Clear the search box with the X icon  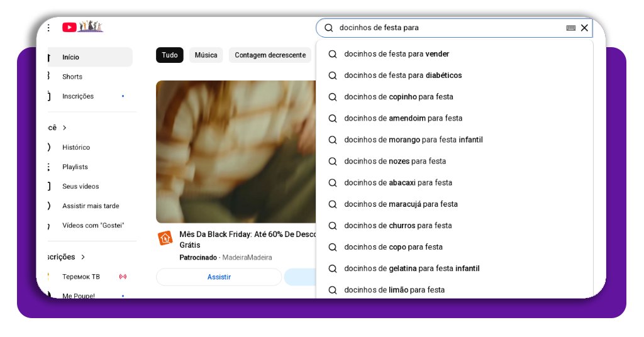[x=584, y=28]
